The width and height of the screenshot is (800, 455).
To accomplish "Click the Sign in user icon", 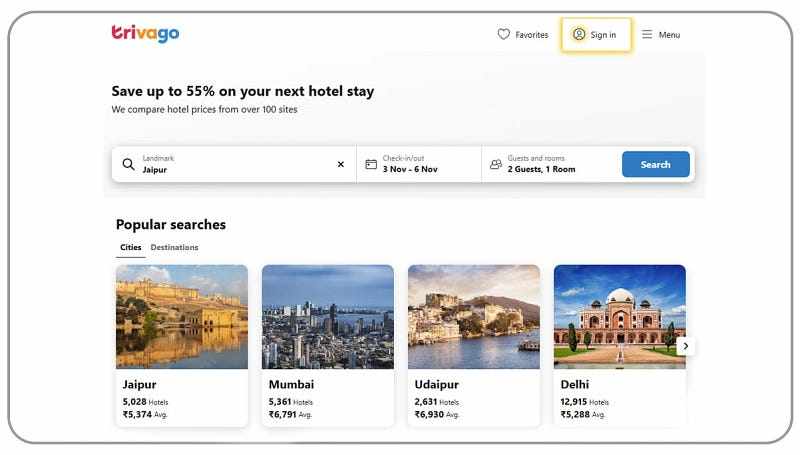I will pyautogui.click(x=579, y=34).
